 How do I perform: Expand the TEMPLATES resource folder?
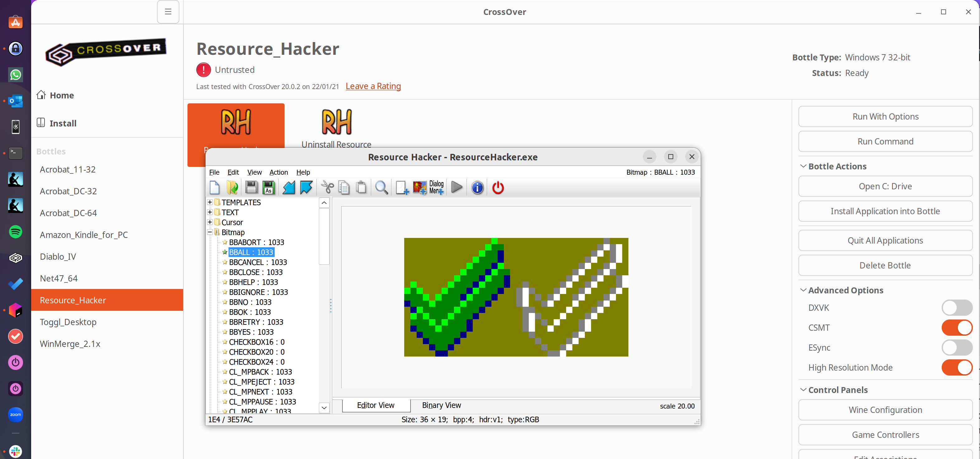(210, 202)
